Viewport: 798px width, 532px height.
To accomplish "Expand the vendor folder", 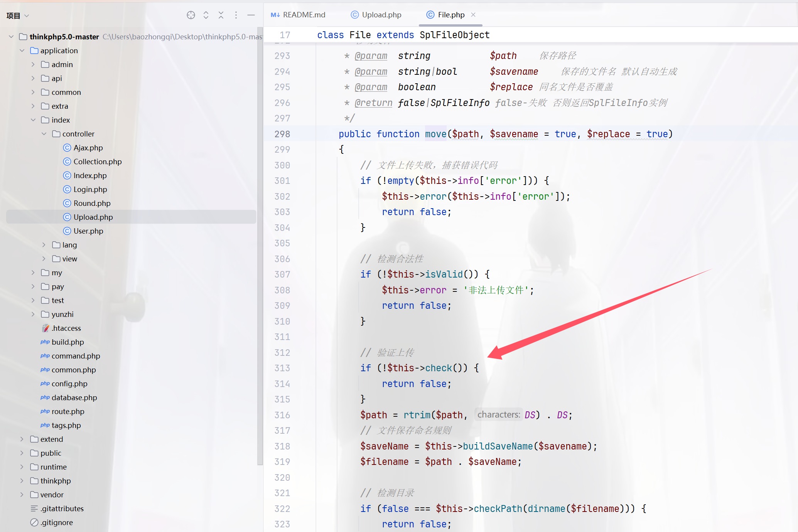I will pos(22,495).
